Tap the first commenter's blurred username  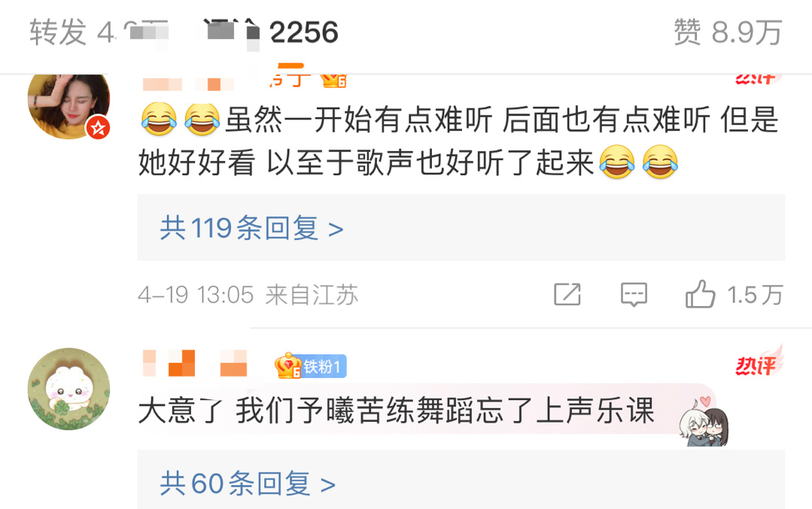(x=189, y=83)
